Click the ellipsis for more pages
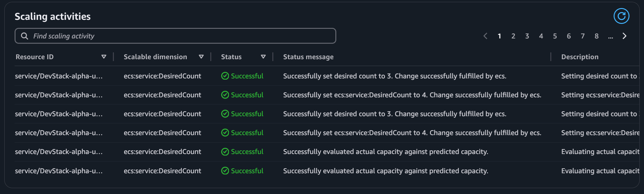Screen dimensions: 644x194 coord(610,37)
